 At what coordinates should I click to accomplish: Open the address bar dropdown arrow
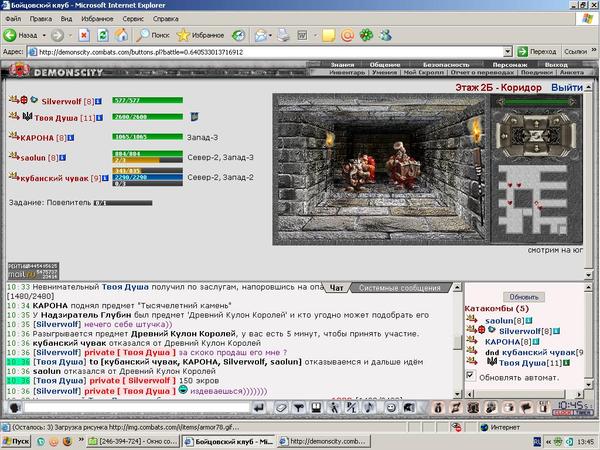click(x=507, y=52)
